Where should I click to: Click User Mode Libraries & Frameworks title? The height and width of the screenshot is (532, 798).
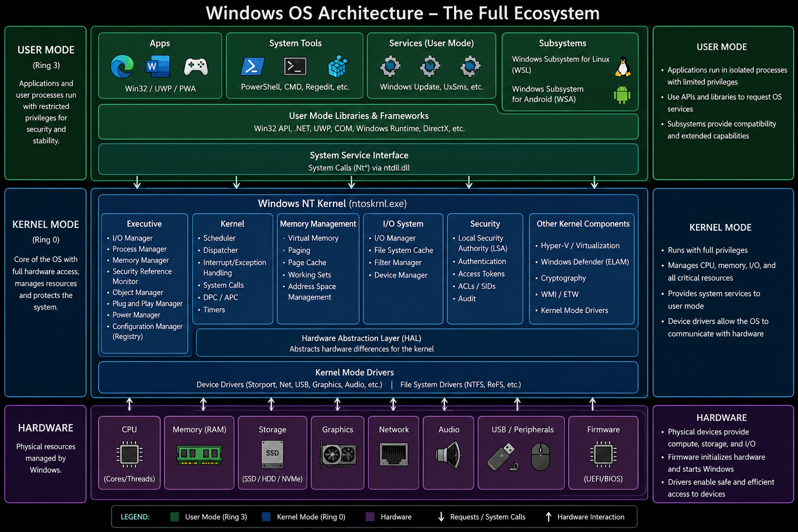[x=358, y=116]
